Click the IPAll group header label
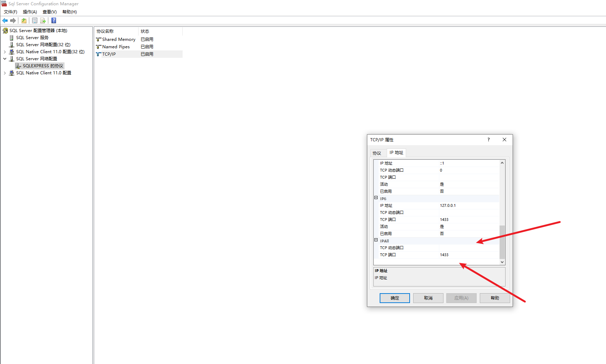 click(384, 241)
